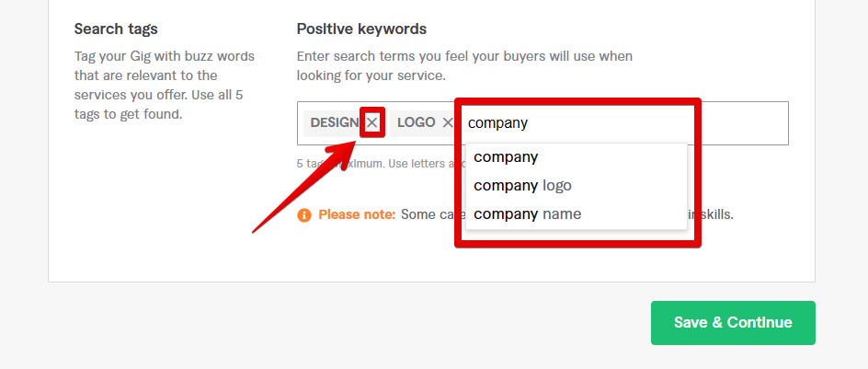Click the DESIGN tag label
The height and width of the screenshot is (369, 868).
pyautogui.click(x=335, y=122)
